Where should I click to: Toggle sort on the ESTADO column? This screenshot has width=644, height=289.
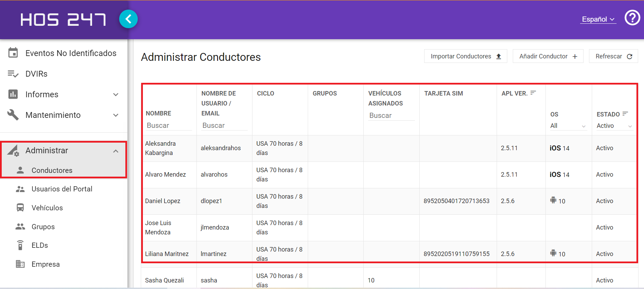tap(625, 114)
